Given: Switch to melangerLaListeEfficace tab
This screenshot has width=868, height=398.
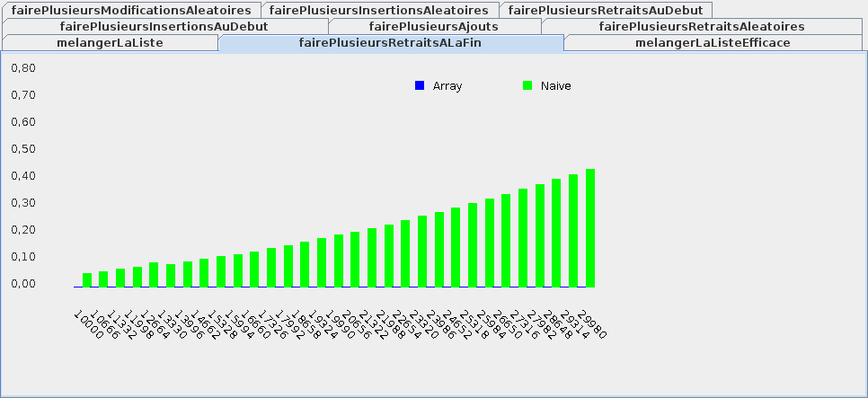Looking at the screenshot, I should pos(713,42).
